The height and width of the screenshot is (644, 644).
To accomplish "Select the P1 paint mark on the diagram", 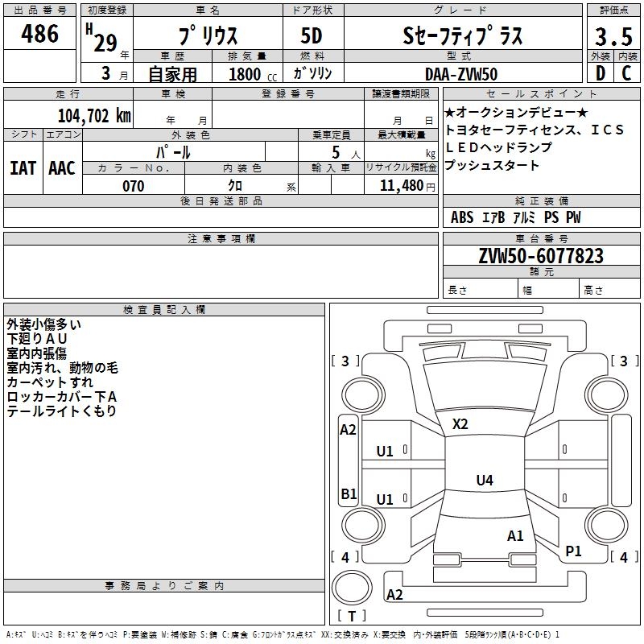I will (x=573, y=551).
